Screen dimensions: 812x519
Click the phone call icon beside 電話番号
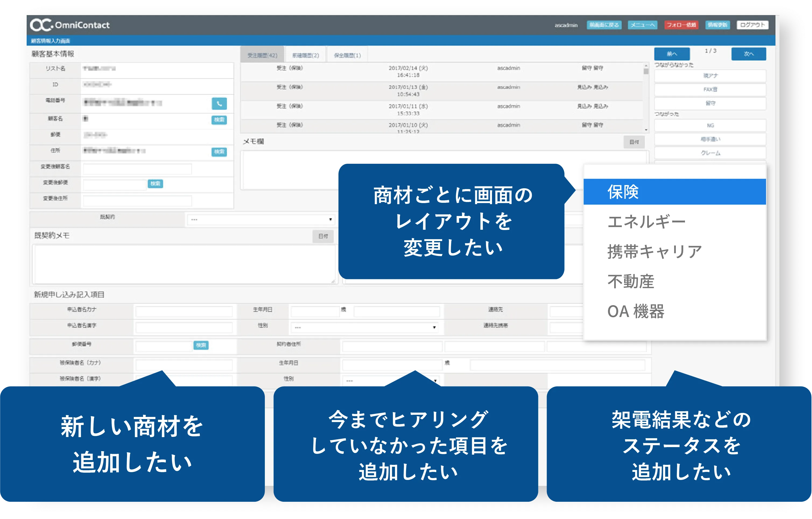click(x=219, y=104)
